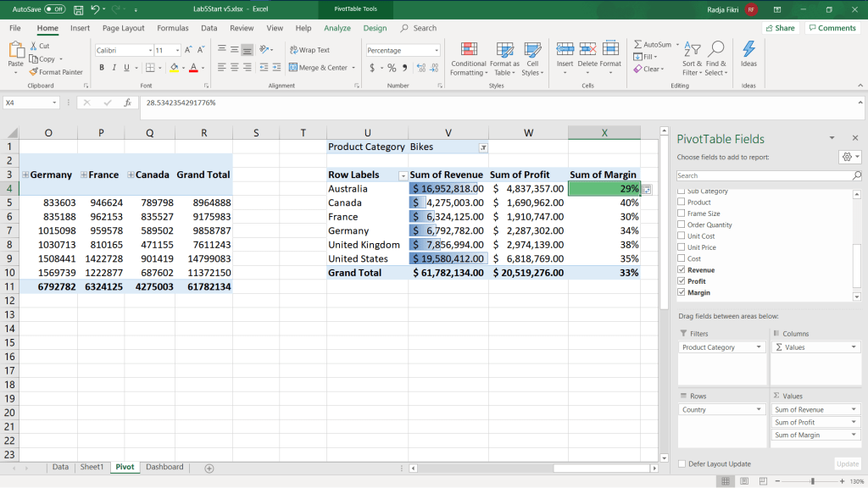Click the Sort & Filter icon
The height and width of the screenshot is (488, 868).
click(692, 49)
